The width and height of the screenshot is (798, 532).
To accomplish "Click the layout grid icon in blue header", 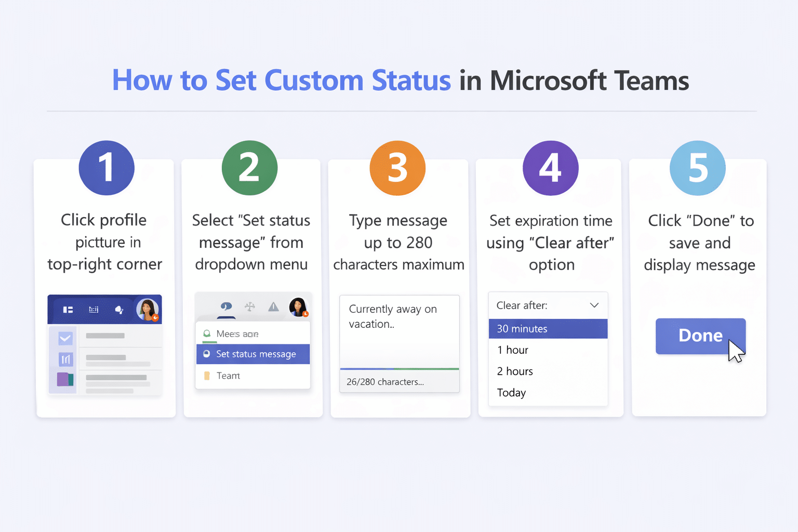I will click(68, 310).
